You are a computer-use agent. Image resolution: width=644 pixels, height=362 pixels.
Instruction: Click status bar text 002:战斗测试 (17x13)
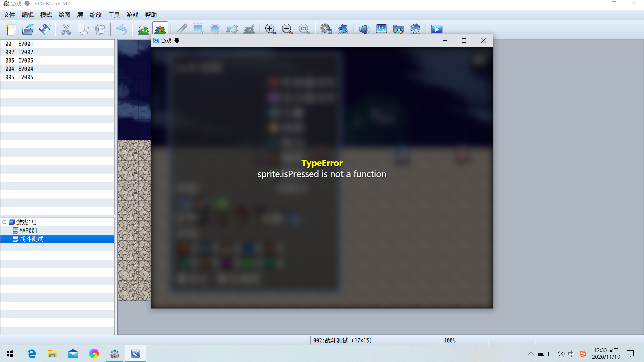click(x=342, y=340)
